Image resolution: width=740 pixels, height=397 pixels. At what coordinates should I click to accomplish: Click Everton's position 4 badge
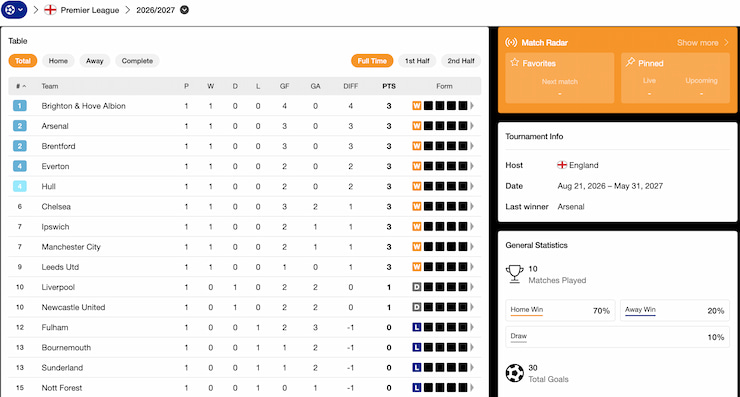click(20, 166)
